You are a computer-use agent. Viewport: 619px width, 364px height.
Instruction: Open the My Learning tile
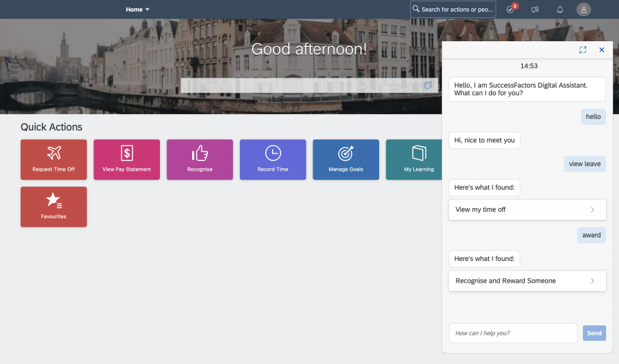pyautogui.click(x=414, y=159)
